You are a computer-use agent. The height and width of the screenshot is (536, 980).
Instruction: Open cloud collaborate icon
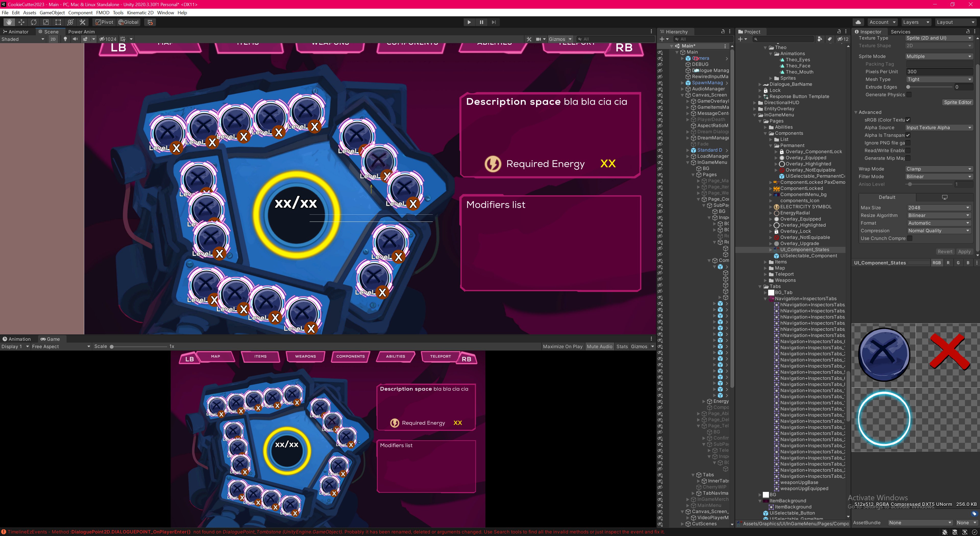tap(858, 22)
